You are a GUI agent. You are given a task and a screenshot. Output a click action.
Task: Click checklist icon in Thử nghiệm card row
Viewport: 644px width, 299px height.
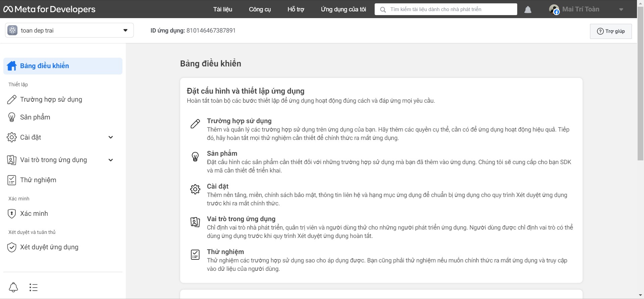pos(195,255)
